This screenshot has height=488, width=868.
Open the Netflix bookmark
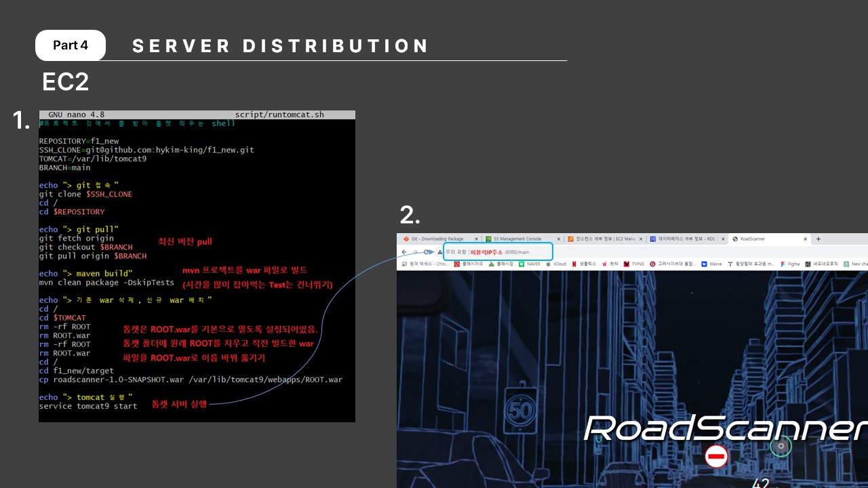click(x=585, y=264)
